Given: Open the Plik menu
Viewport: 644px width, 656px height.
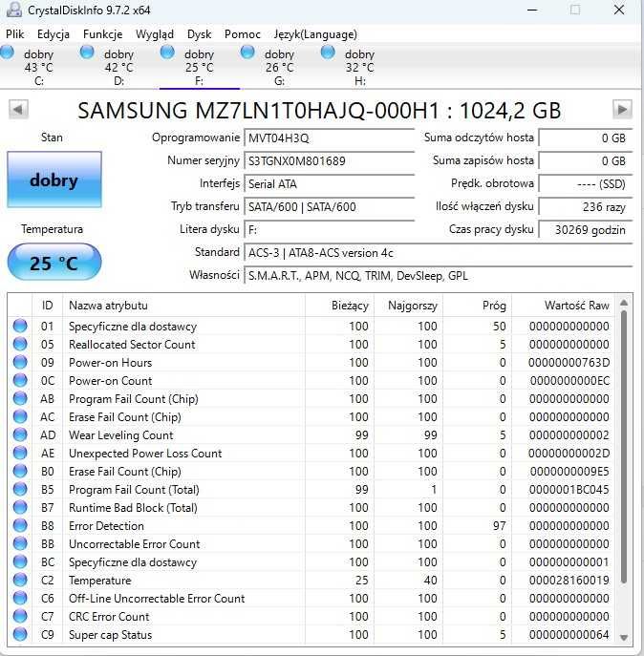Looking at the screenshot, I should coord(15,34).
